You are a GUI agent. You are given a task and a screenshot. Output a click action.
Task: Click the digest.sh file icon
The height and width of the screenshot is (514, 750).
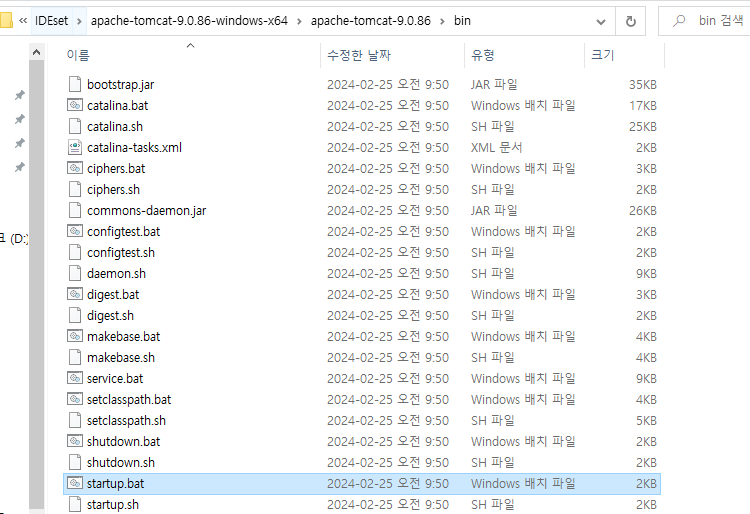click(75, 316)
